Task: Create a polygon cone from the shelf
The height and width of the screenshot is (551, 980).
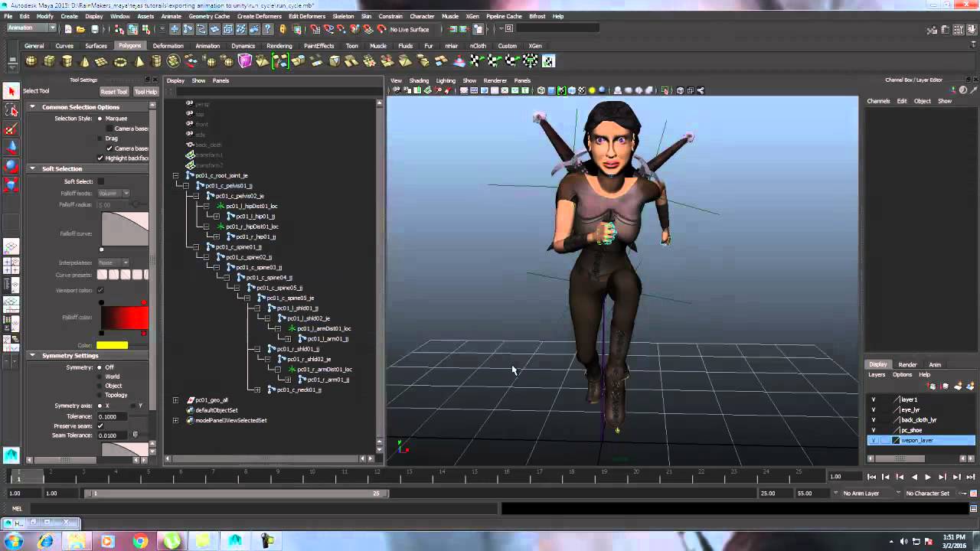Action: point(84,61)
